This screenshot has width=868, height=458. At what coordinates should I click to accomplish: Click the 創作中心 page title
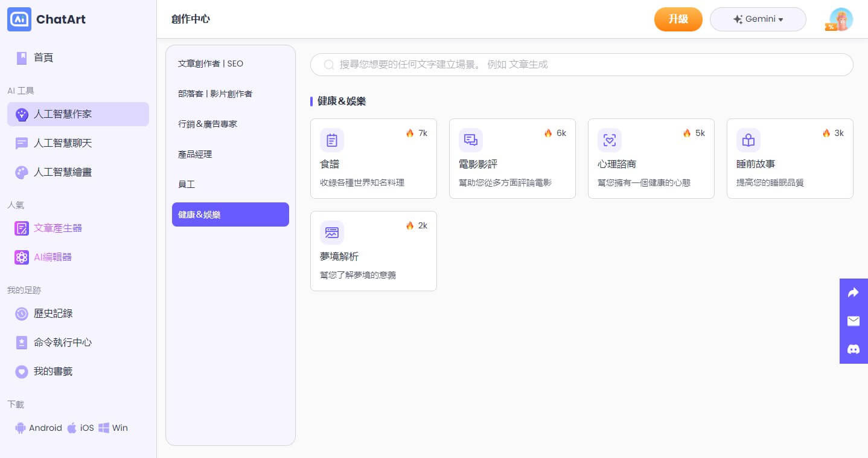pyautogui.click(x=191, y=19)
